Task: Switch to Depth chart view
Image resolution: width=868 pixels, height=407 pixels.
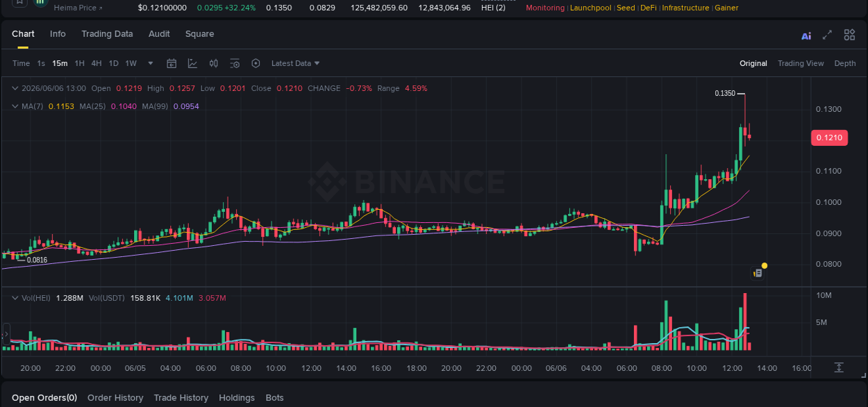Action: [x=845, y=63]
